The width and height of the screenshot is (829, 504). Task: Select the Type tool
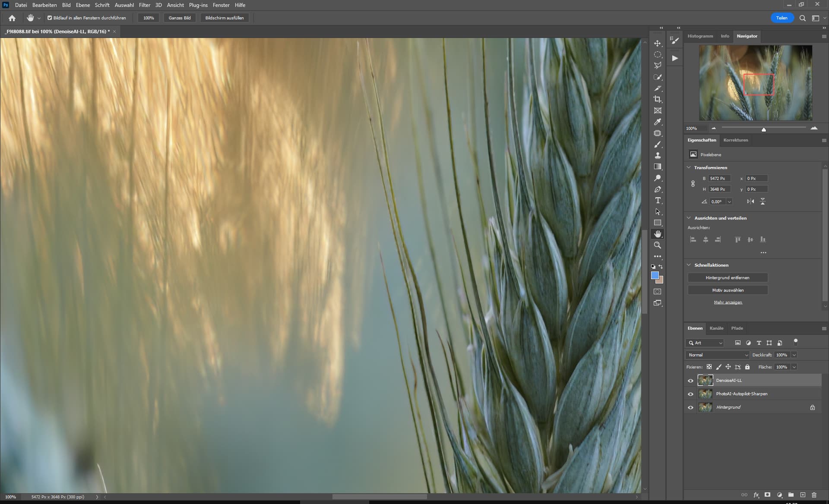tap(657, 200)
